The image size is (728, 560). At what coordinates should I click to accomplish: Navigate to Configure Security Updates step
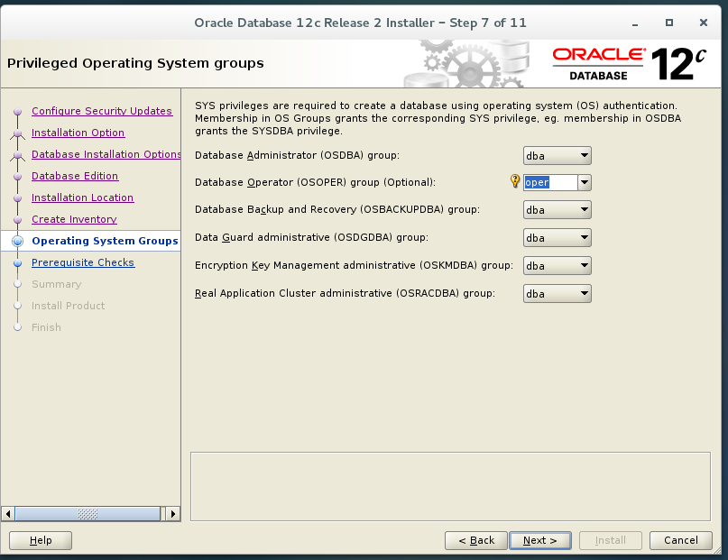pyautogui.click(x=101, y=111)
